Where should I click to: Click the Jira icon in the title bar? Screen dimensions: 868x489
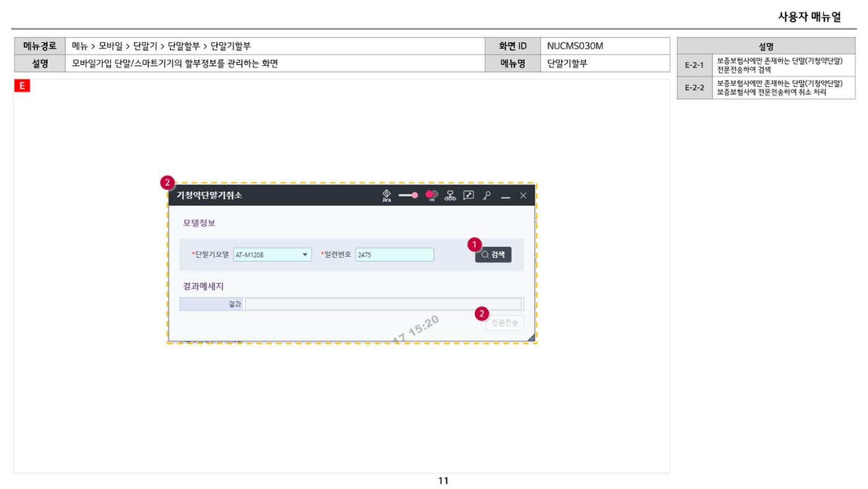(x=386, y=195)
